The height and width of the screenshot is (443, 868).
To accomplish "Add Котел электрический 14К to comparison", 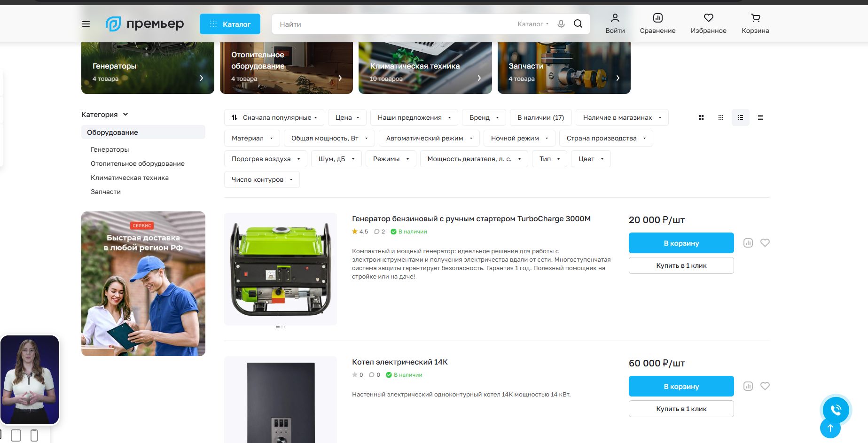I will 748,386.
